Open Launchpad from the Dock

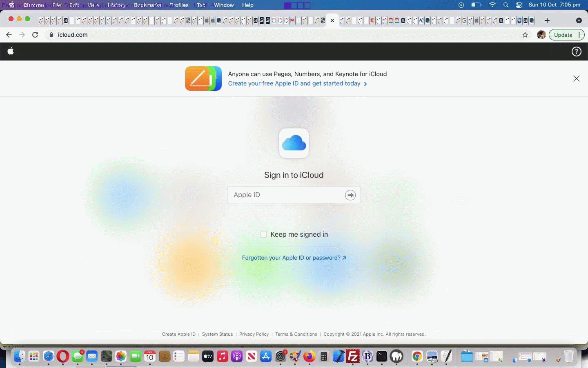click(34, 357)
